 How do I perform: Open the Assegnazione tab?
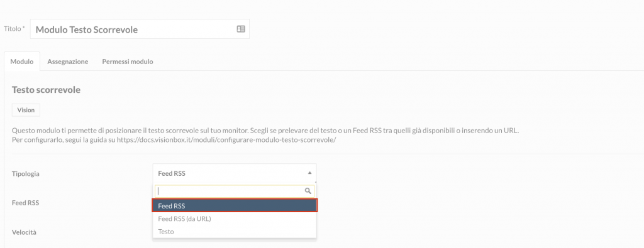pyautogui.click(x=68, y=62)
